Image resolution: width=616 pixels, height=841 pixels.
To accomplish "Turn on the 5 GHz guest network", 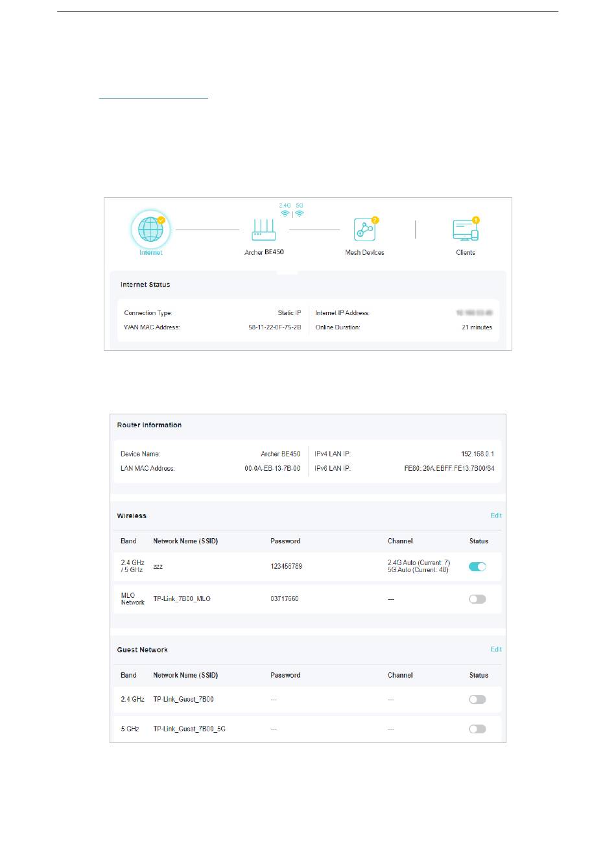I will tap(477, 729).
